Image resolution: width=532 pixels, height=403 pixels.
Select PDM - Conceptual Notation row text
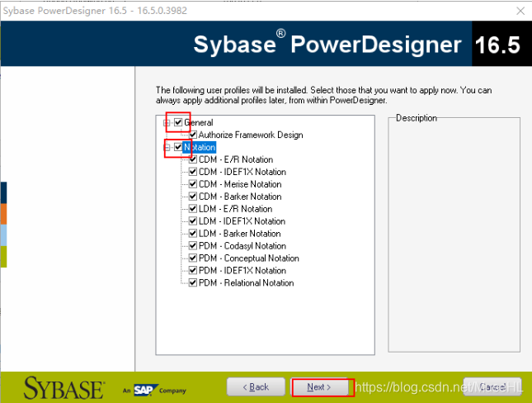click(x=249, y=258)
